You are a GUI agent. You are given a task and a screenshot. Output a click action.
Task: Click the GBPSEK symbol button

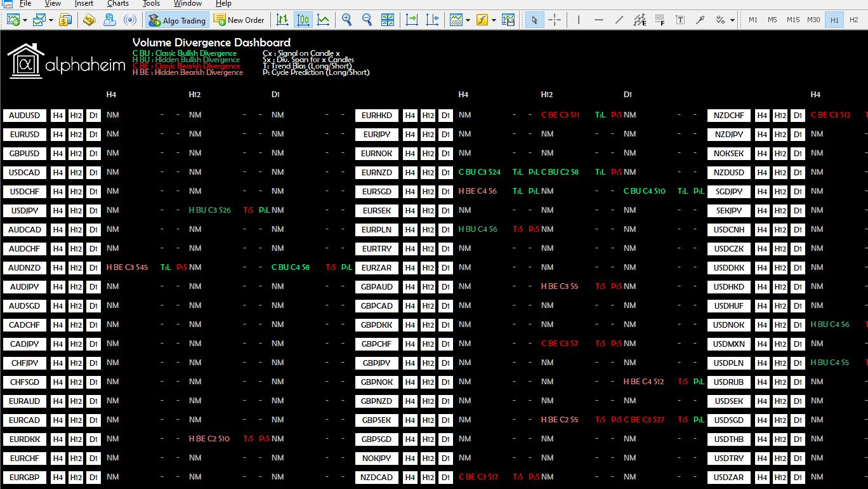tap(377, 420)
